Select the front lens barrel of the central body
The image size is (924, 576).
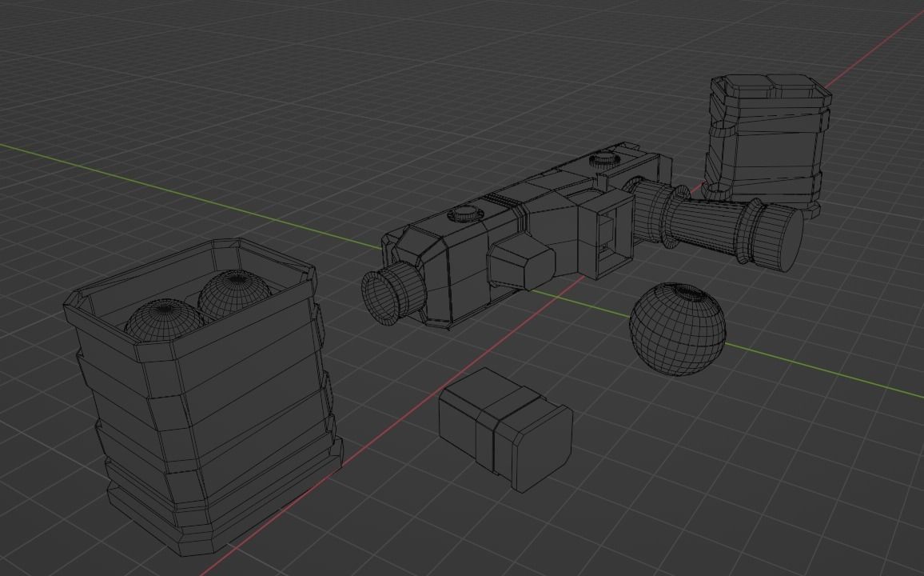pos(393,293)
